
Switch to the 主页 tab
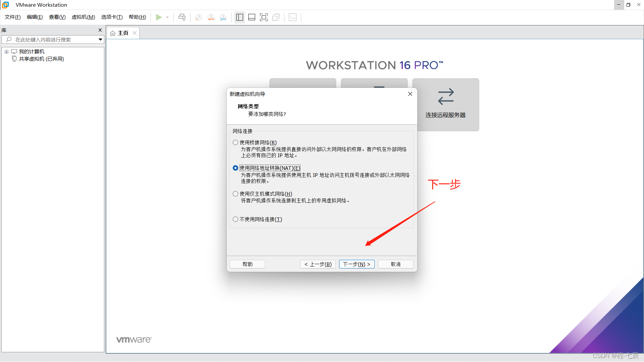coord(123,33)
